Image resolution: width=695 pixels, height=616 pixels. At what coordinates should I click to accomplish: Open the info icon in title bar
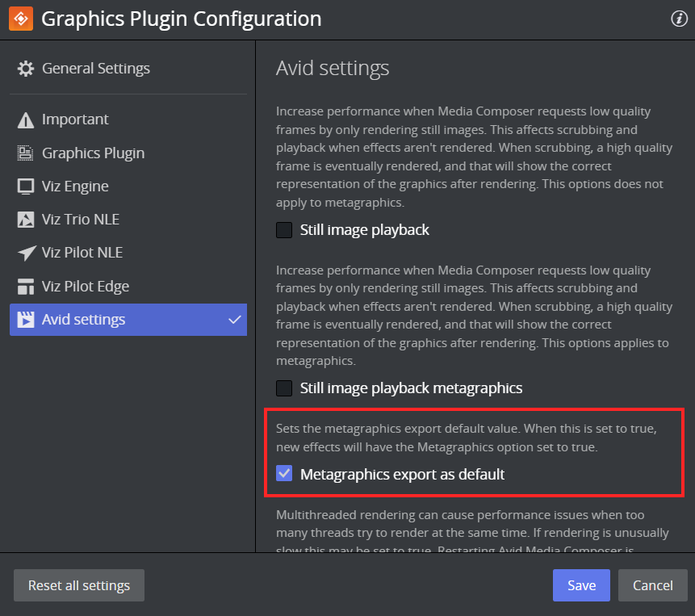click(679, 19)
